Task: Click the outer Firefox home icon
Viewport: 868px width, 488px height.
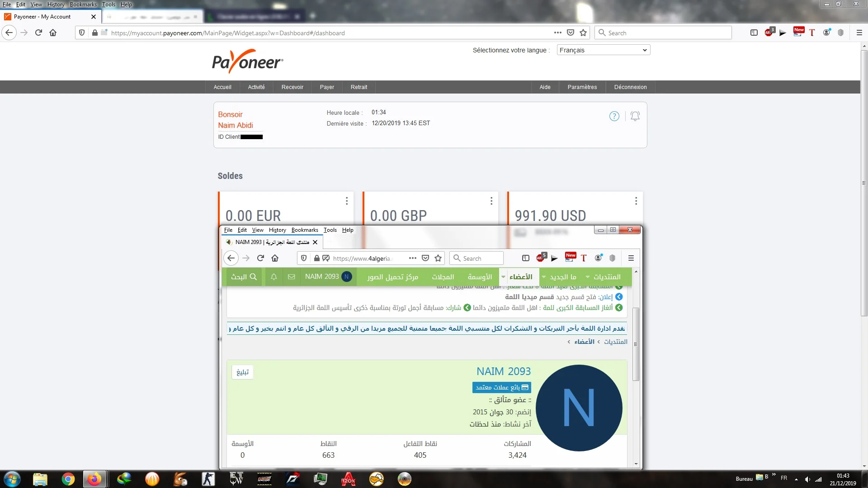Action: coord(53,33)
